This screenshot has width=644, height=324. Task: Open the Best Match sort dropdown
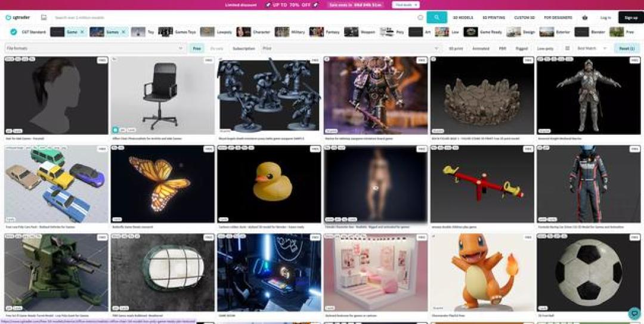592,48
